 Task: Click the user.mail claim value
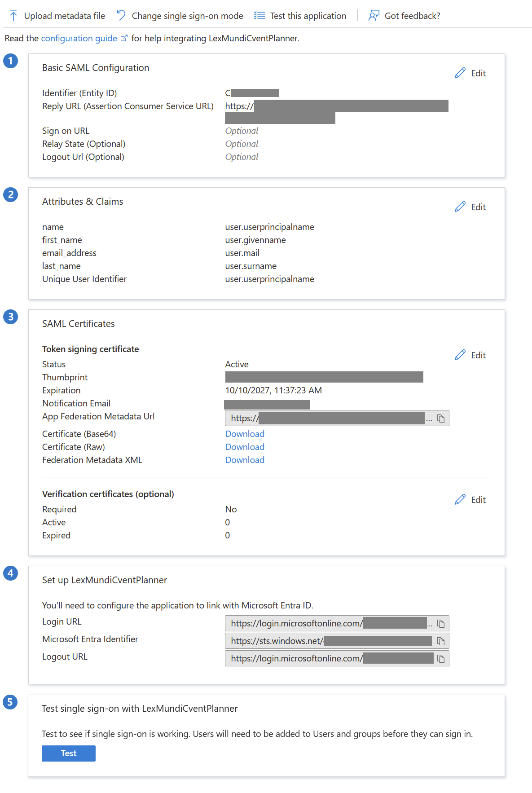242,253
